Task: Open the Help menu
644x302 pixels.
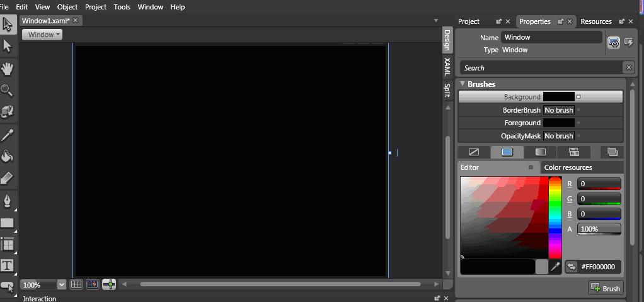Action: pos(178,7)
